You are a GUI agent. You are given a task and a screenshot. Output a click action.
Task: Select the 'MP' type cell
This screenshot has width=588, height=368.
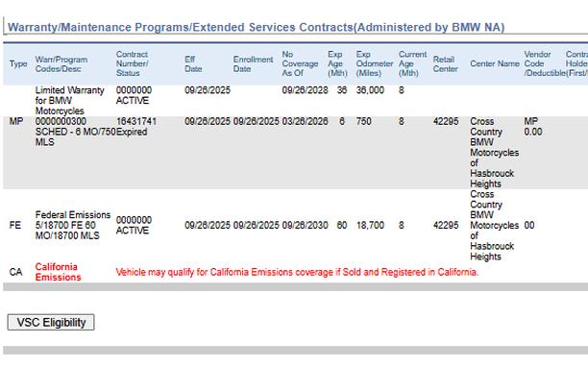(16, 121)
